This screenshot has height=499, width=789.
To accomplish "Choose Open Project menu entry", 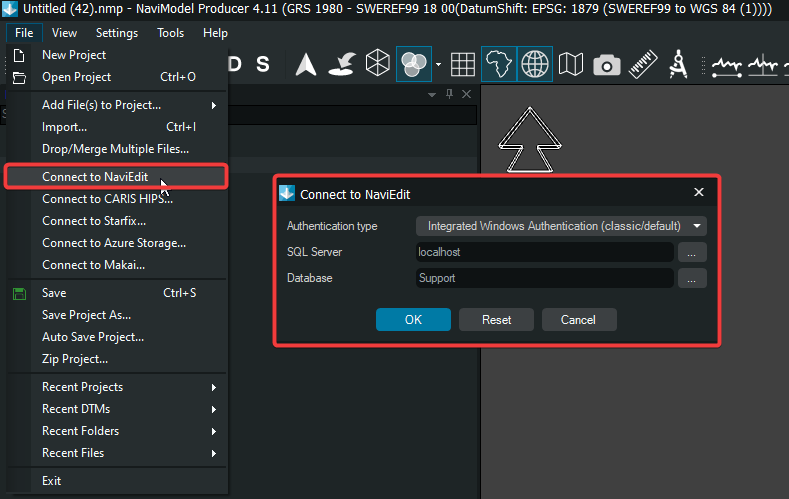I will (x=117, y=77).
